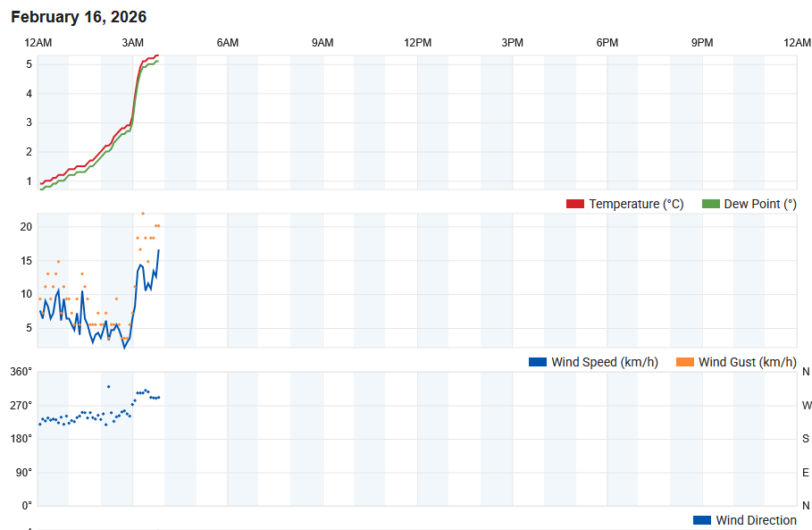The image size is (812, 530).
Task: Click the end of the red temperature line
Action: [158, 55]
